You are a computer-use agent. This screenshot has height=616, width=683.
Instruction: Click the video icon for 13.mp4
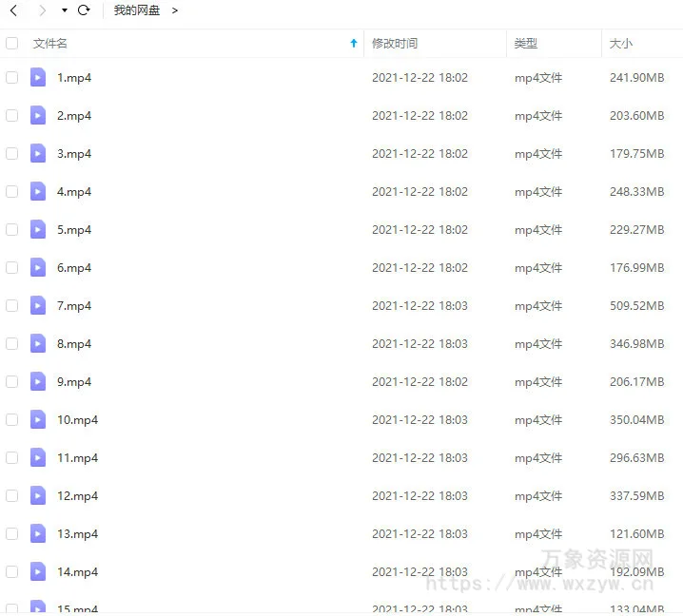pos(38,534)
